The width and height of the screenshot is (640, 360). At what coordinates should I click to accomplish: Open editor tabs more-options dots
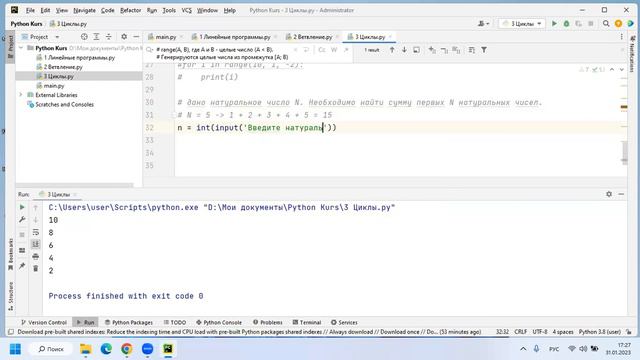pyautogui.click(x=622, y=37)
